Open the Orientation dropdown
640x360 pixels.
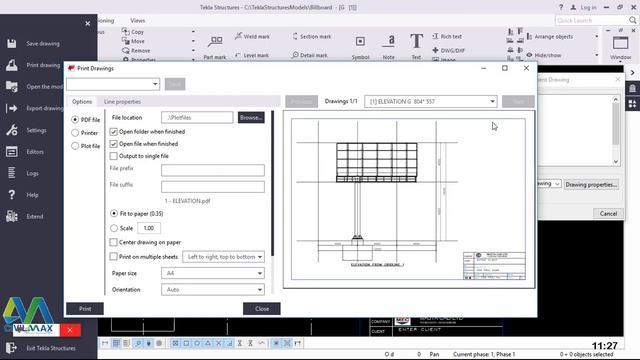[x=213, y=289]
